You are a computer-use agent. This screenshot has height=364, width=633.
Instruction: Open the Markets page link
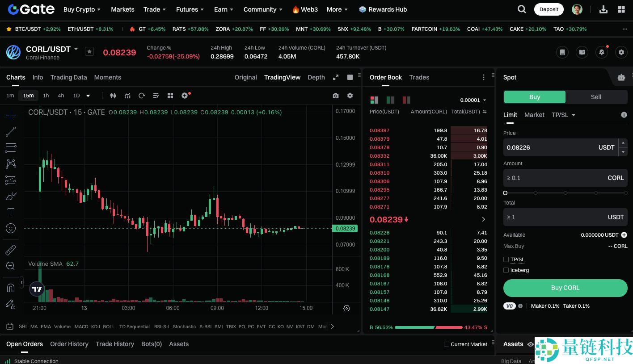click(122, 9)
